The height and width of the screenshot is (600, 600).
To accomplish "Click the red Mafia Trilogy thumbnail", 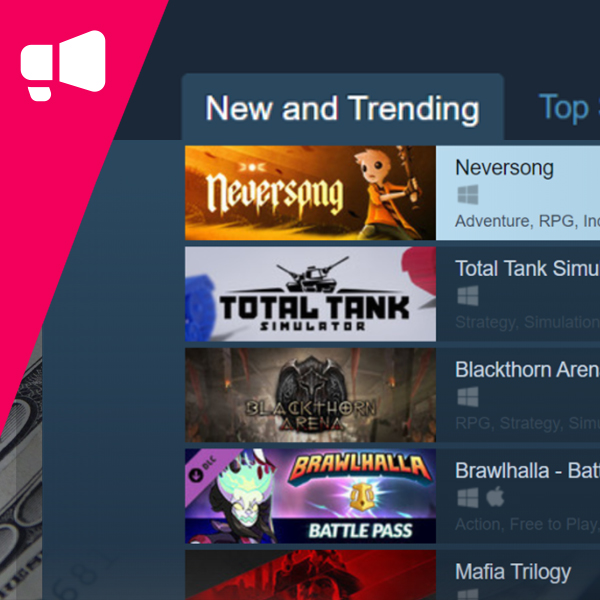I will click(310, 575).
